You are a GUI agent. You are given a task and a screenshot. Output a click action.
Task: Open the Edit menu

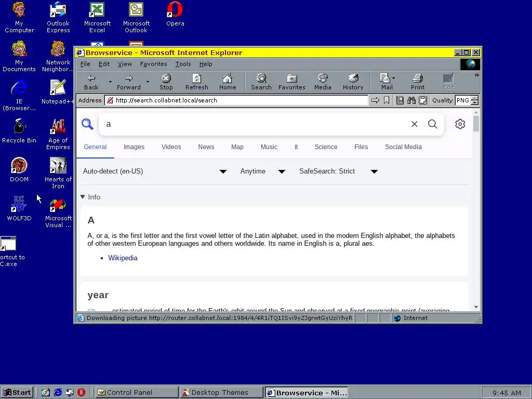(x=104, y=64)
